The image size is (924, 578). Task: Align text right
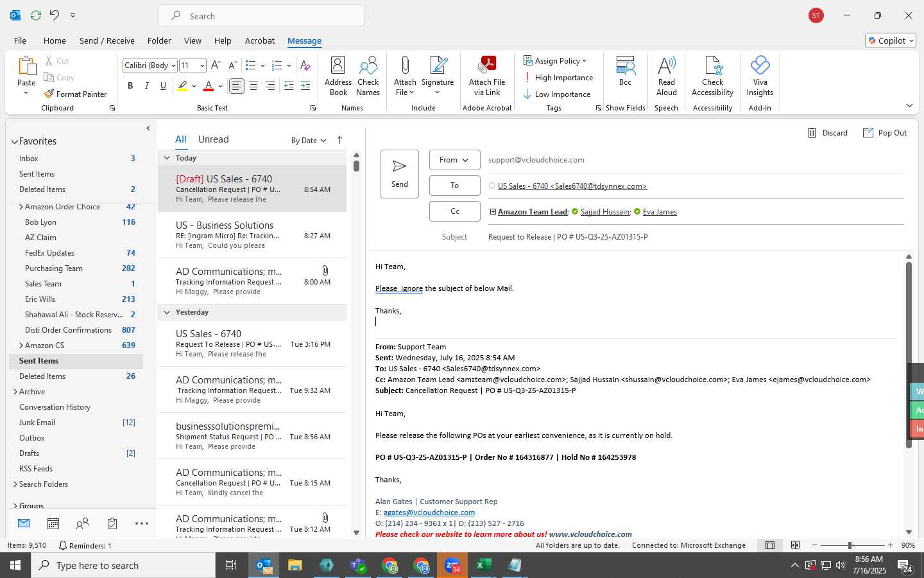coord(270,85)
